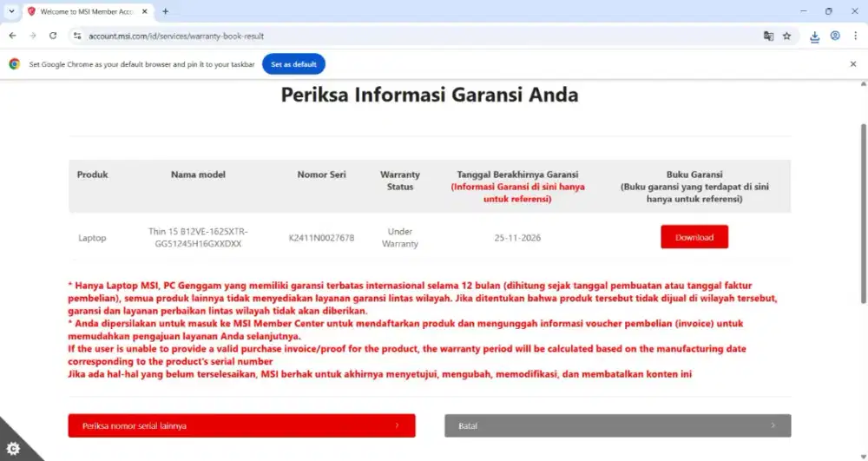The height and width of the screenshot is (461, 868).
Task: Click the browser back arrow
Action: coord(12,36)
